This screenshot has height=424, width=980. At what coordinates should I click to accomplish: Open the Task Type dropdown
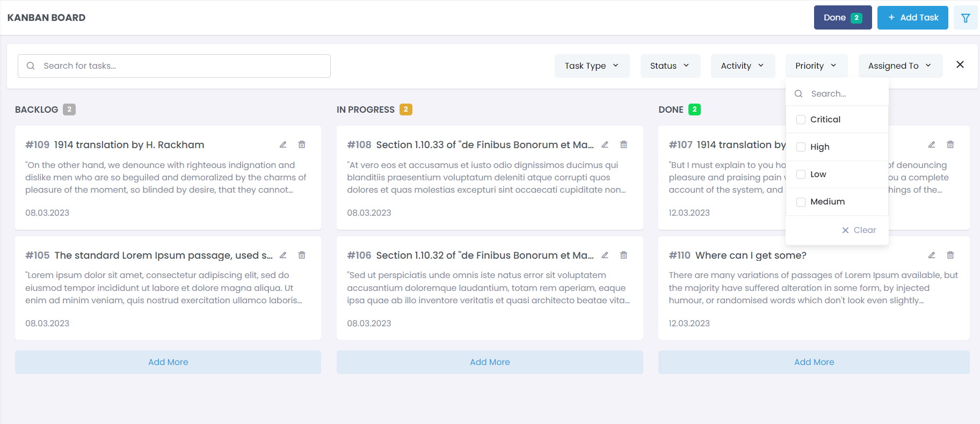pyautogui.click(x=591, y=66)
